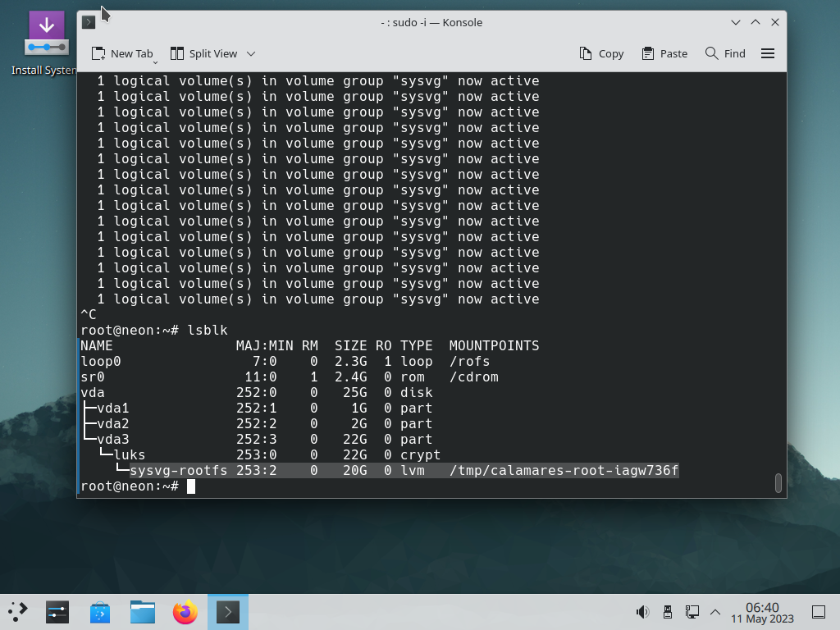Click the /tmp/calamares-root-iagw736f mountpoint text

coord(564,470)
